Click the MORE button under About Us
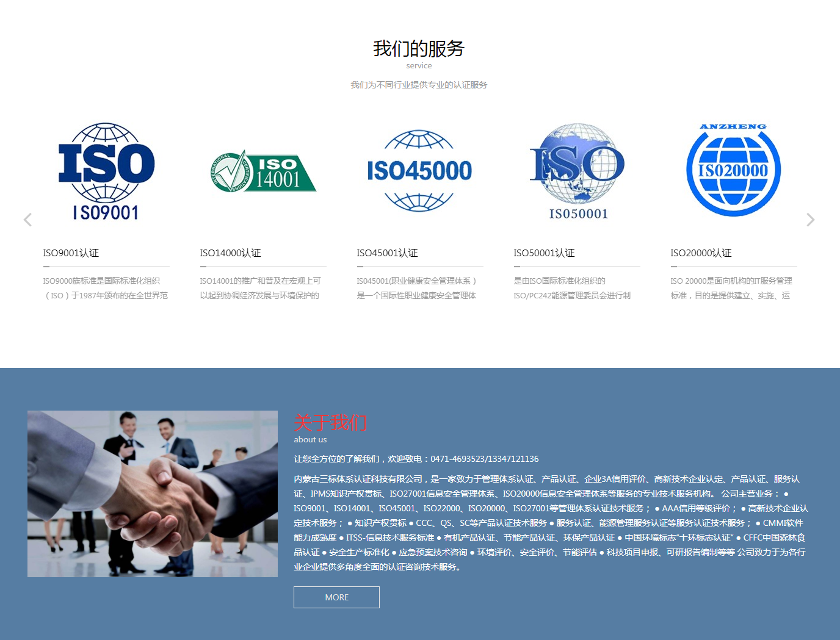The image size is (840, 640). coord(336,597)
